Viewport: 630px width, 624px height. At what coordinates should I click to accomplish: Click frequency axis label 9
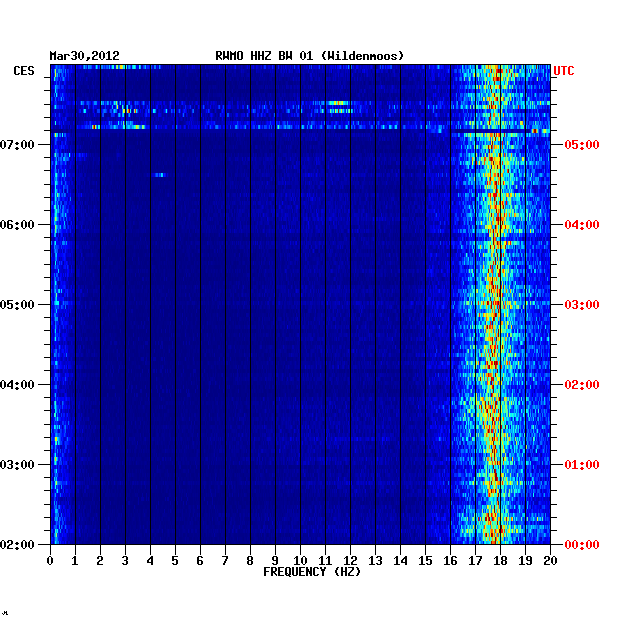point(275,561)
